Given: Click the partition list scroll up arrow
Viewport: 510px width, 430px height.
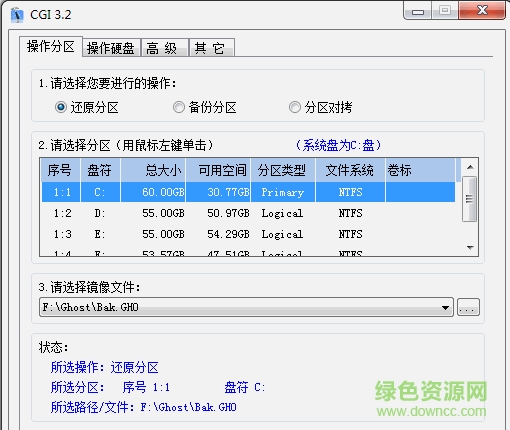Looking at the screenshot, I should pos(470,167).
